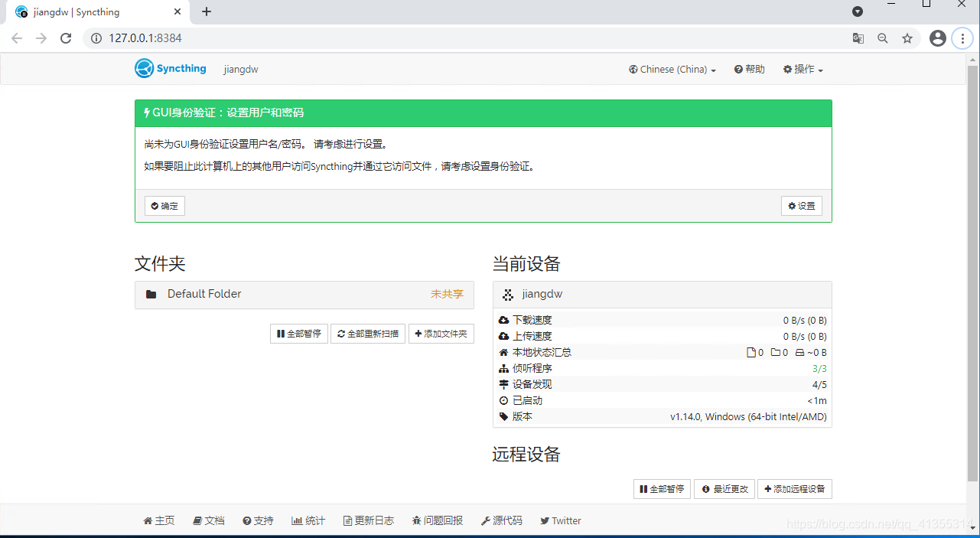The height and width of the screenshot is (538, 980).
Task: Click the tab search dropdown arrow in title bar
Action: [x=858, y=11]
